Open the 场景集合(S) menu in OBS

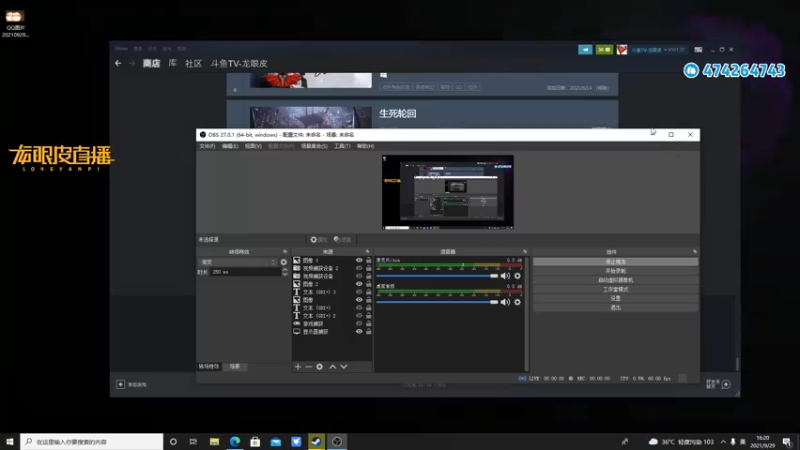tap(314, 146)
